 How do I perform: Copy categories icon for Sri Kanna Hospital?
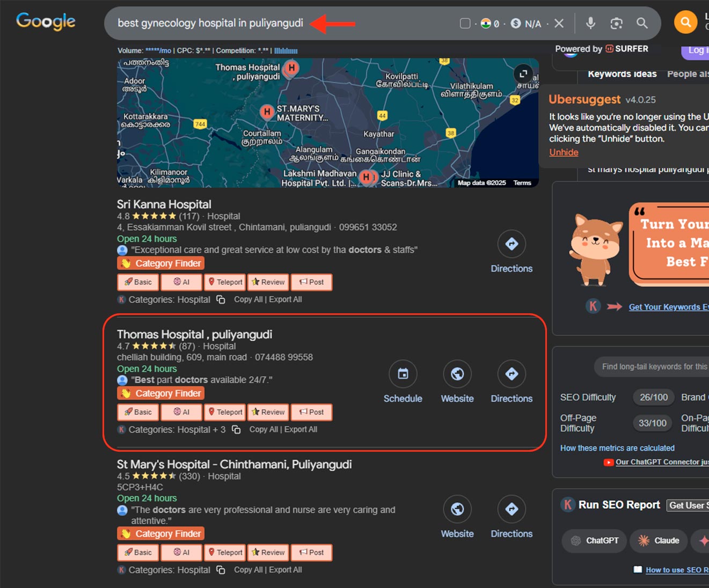point(221,299)
